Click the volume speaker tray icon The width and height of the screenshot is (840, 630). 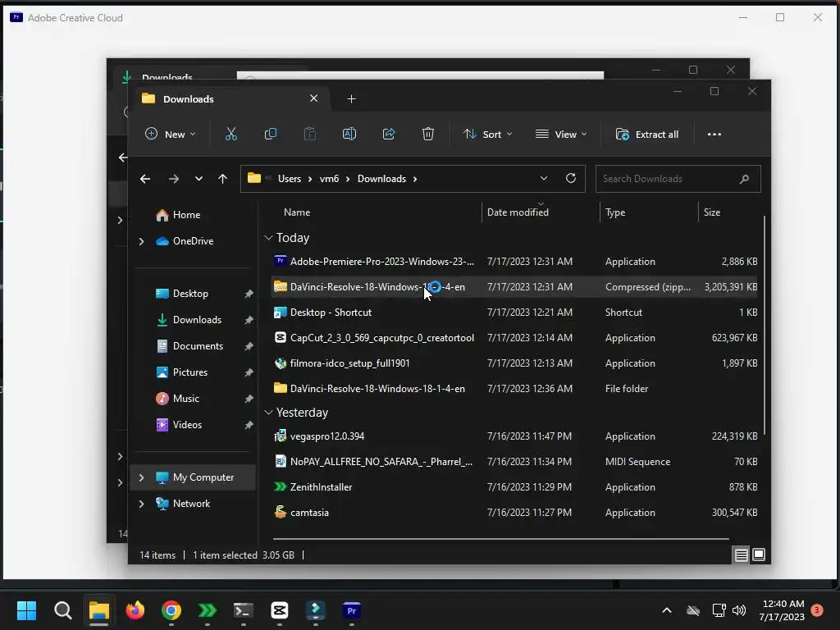pyautogui.click(x=739, y=610)
